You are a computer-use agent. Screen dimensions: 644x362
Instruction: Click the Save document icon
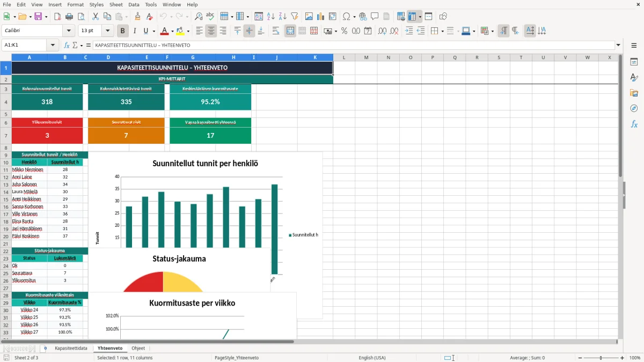pos(38,17)
